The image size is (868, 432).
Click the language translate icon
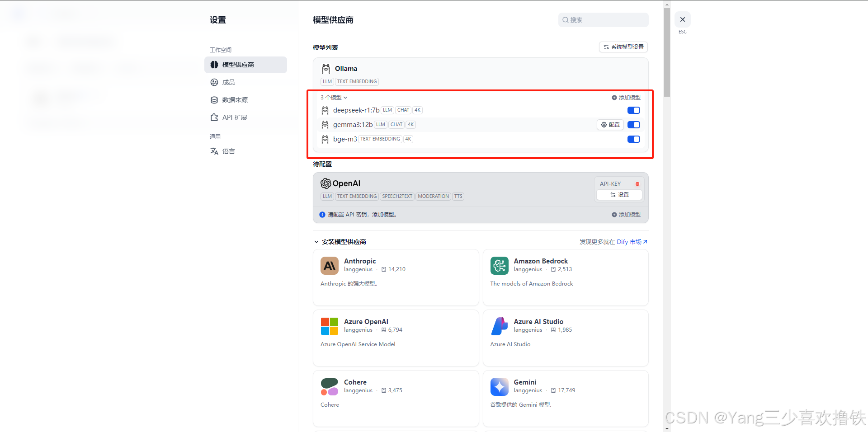pyautogui.click(x=214, y=151)
